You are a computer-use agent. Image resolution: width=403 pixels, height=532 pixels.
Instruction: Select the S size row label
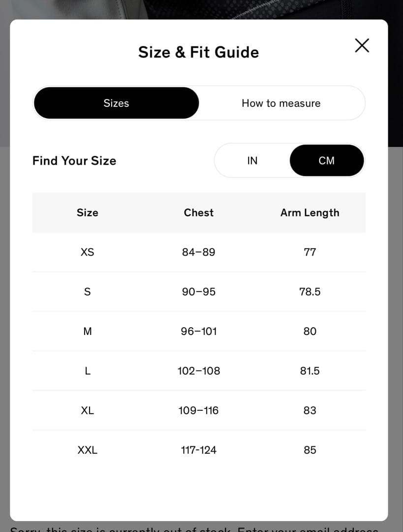click(x=88, y=292)
